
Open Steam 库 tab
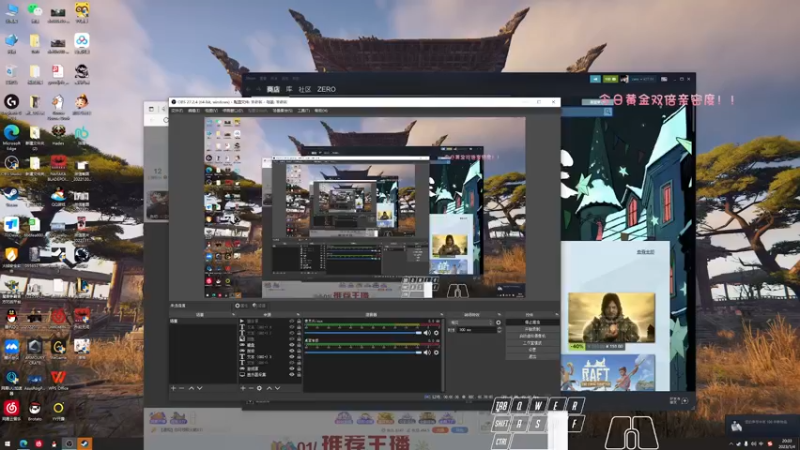pyautogui.click(x=289, y=89)
